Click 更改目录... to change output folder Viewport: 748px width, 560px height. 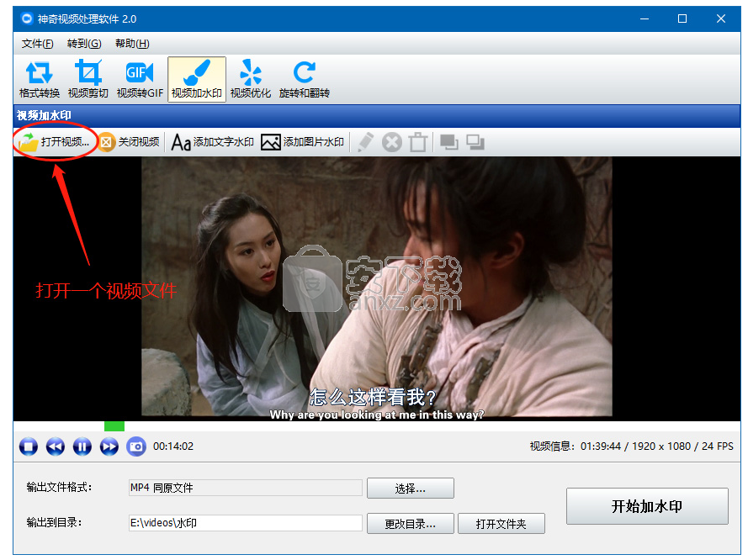point(411,524)
